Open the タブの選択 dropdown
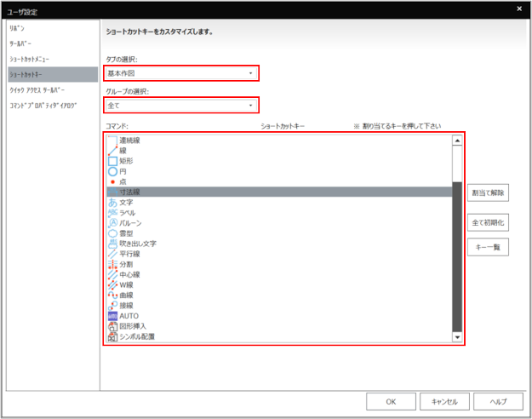 pyautogui.click(x=181, y=73)
